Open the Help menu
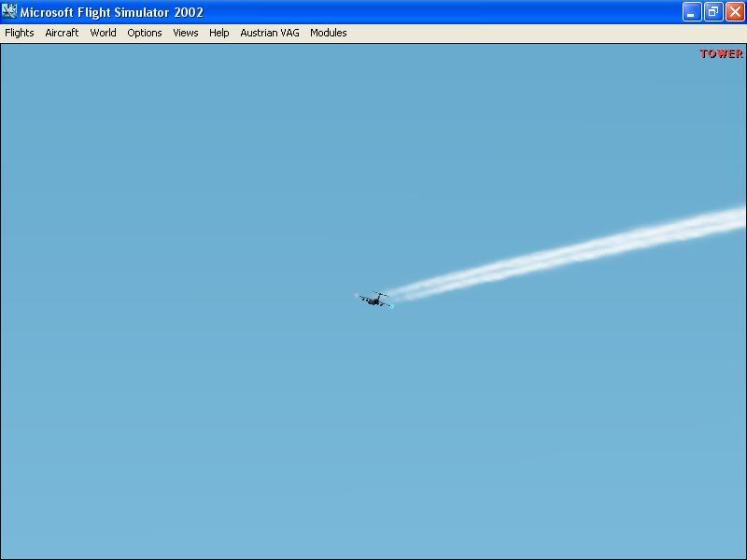 pos(218,33)
